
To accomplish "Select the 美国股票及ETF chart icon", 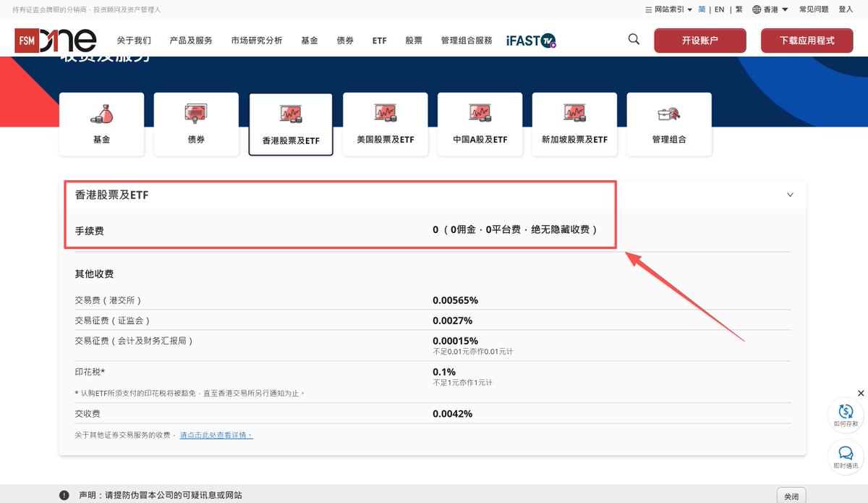I will click(x=385, y=112).
